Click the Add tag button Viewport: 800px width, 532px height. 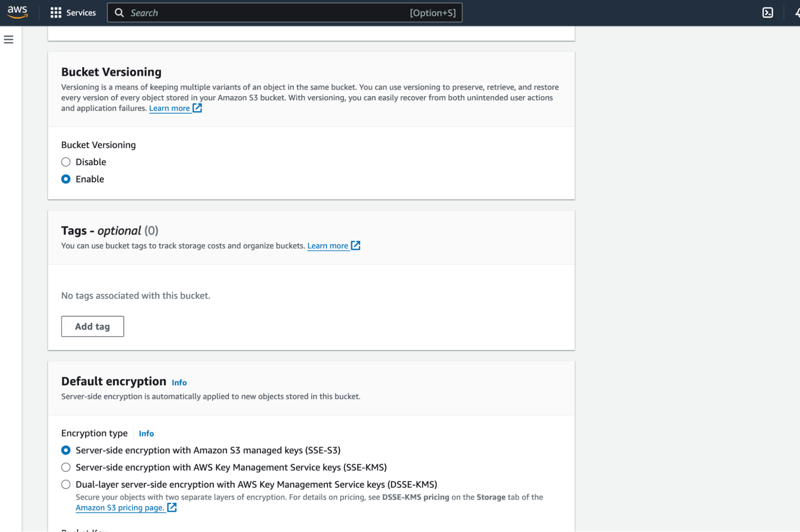pyautogui.click(x=92, y=326)
